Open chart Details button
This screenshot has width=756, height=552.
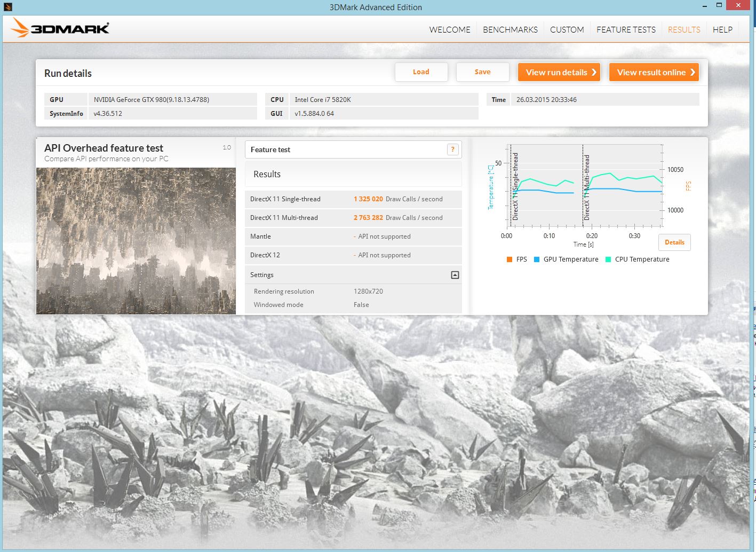point(674,242)
